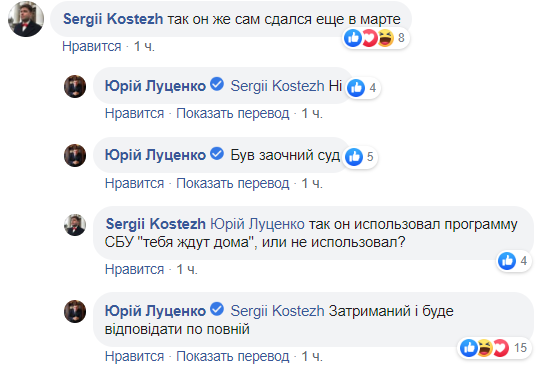Screen dimensions: 547x373
Task: Click the like icon on the 'Ні' reply
Action: point(356,87)
